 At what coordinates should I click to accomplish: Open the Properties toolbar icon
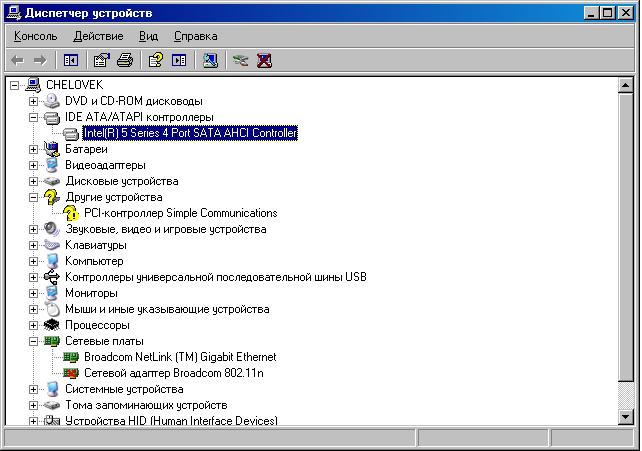click(x=102, y=61)
